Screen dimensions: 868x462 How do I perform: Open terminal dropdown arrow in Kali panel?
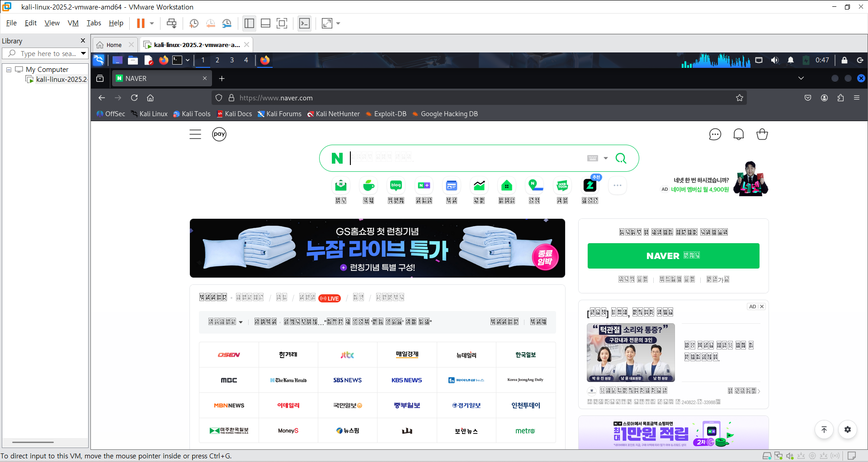187,60
